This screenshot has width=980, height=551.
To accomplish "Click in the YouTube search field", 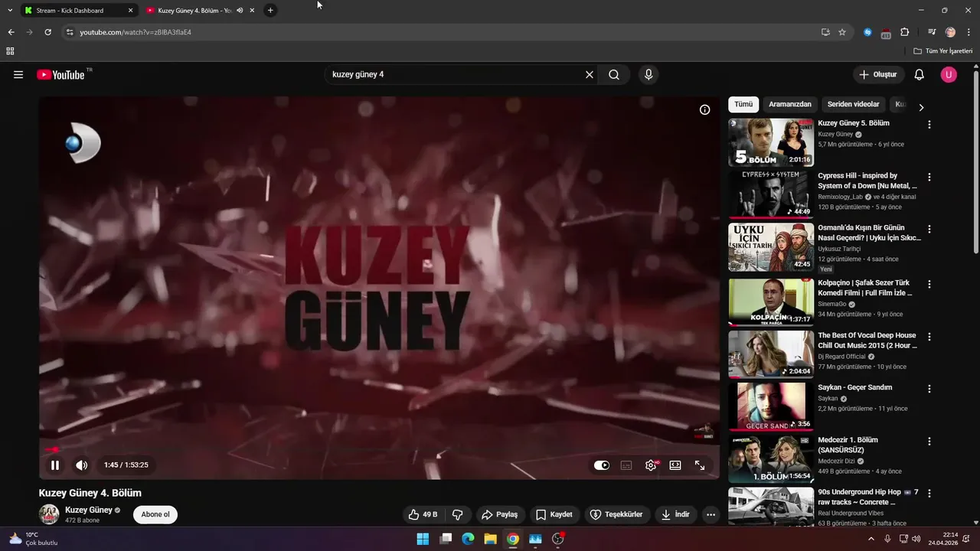I will point(455,74).
